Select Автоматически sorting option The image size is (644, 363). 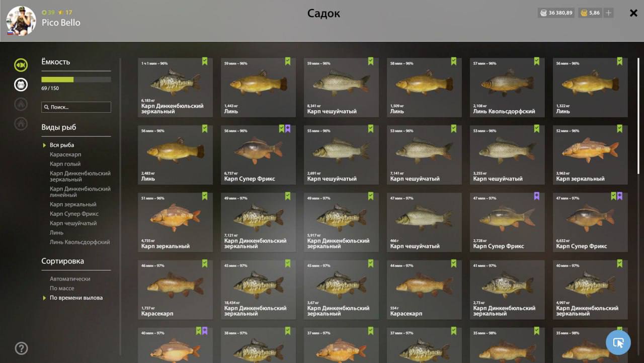(x=70, y=279)
